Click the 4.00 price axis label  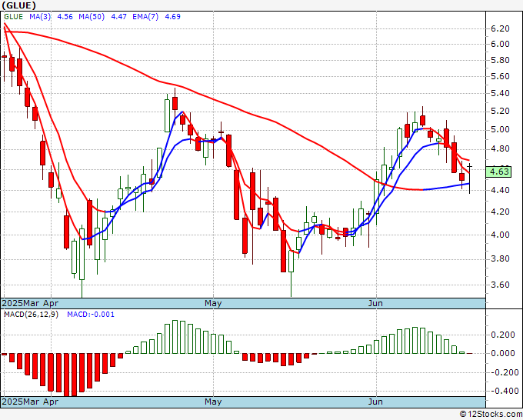(501, 235)
